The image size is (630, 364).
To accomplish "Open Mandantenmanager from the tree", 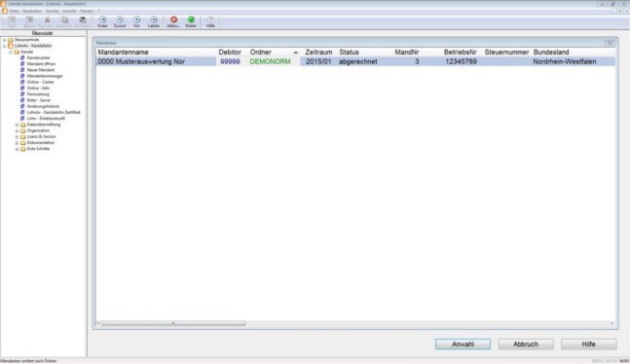I will 45,76.
